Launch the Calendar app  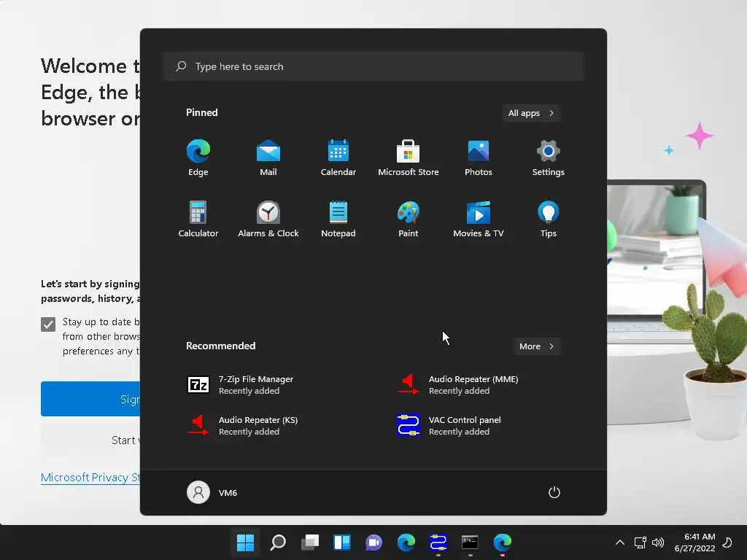338,158
